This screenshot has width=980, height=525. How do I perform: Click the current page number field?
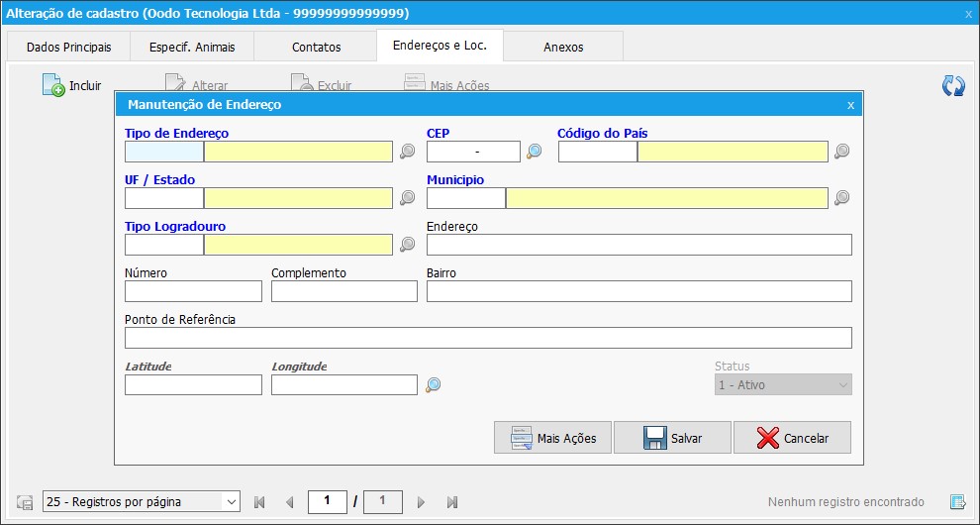(x=328, y=501)
